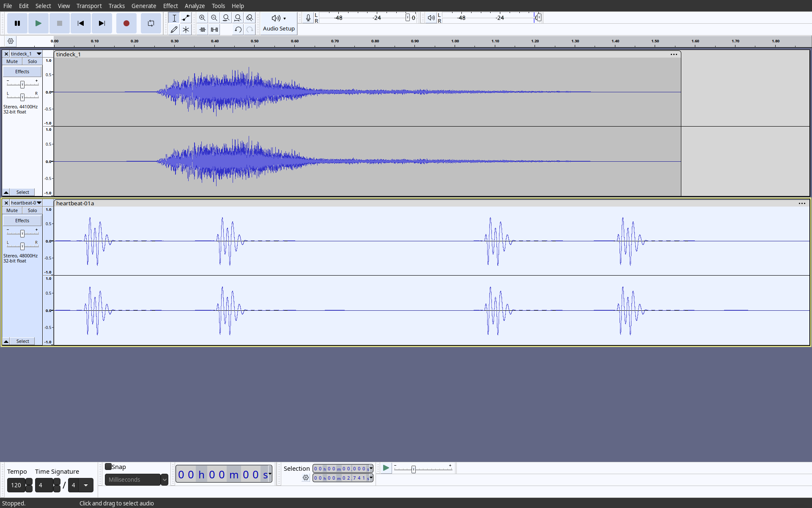Open Effects for heartbeat-01a track

[22, 221]
